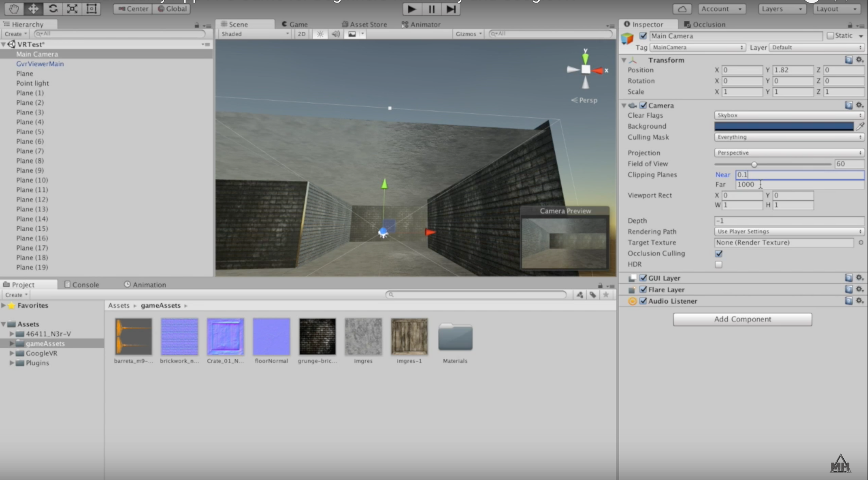Select the Rotate tool

pos(53,9)
